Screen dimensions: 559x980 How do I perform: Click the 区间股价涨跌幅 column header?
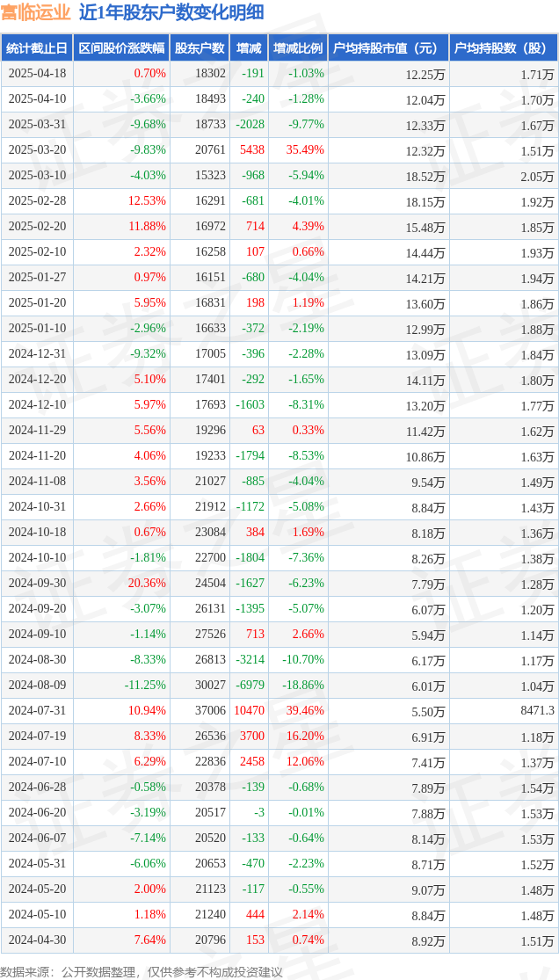pos(122,48)
